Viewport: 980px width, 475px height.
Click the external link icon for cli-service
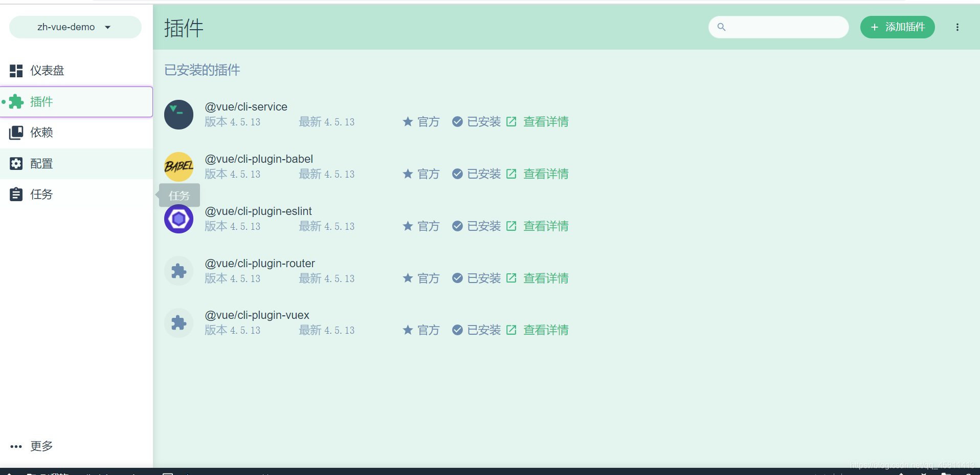click(x=511, y=122)
